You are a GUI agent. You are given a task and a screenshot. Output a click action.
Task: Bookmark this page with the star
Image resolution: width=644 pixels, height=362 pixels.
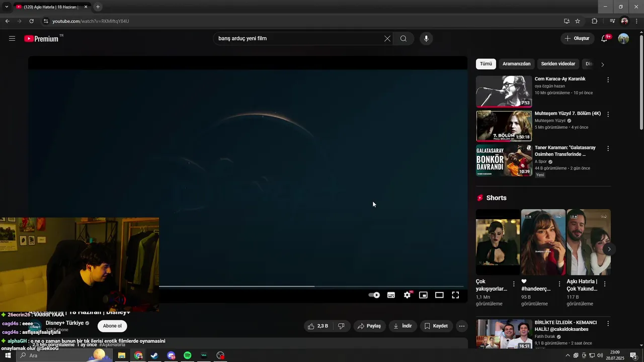tap(578, 21)
